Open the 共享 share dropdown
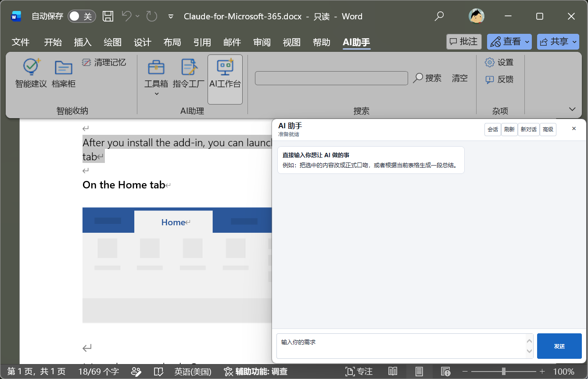The width and height of the screenshot is (588, 379). coord(557,42)
